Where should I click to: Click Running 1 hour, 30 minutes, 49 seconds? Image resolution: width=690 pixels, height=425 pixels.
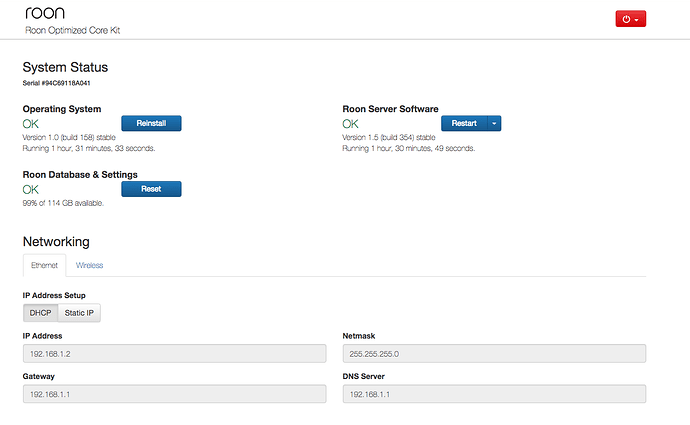409,148
